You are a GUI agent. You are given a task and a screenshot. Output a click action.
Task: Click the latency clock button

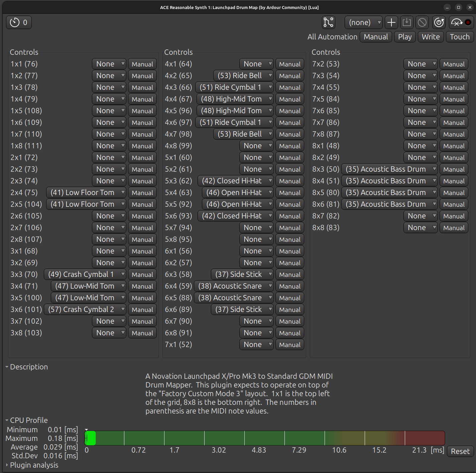pyautogui.click(x=19, y=22)
